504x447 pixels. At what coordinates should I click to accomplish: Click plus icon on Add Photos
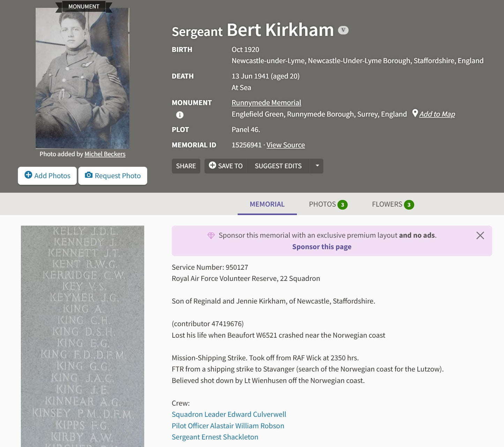pyautogui.click(x=28, y=175)
